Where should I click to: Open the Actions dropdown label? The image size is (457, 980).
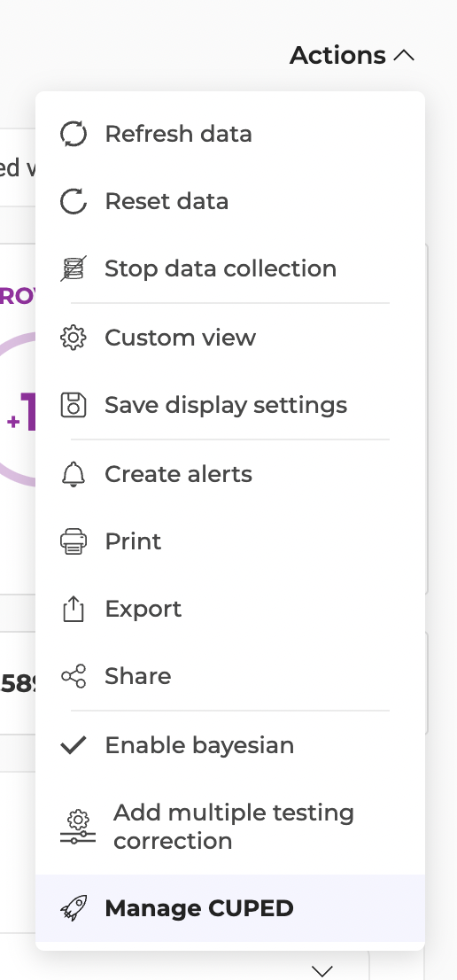(x=337, y=56)
